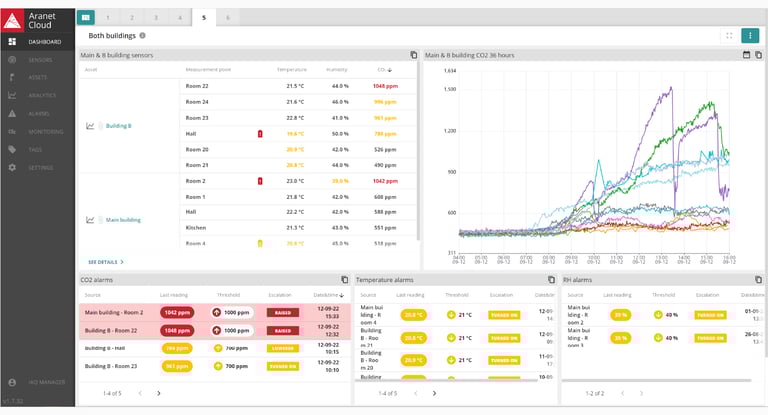Open the Assets sidebar section
Viewport: 768px width, 415px height.
(38, 77)
